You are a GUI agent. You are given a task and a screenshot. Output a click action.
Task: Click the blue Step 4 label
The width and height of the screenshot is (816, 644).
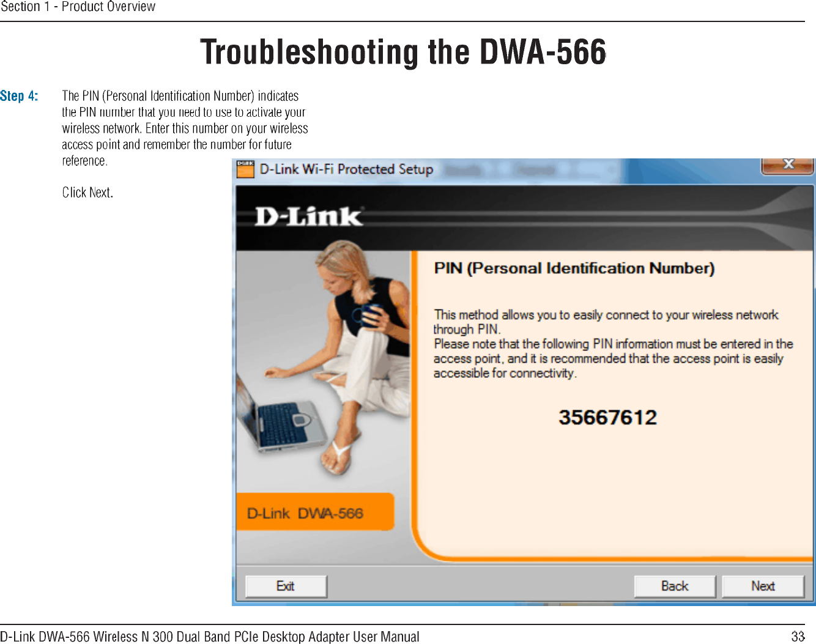pyautogui.click(x=19, y=96)
